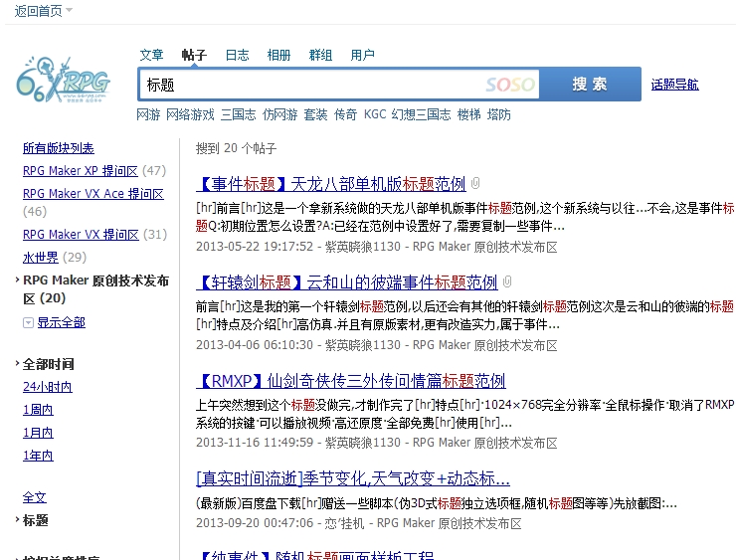Open post 【轩辕剑标题】云和山的彼端事件标题范例
Image resolution: width=736 pixels, height=560 pixels.
[x=347, y=282]
